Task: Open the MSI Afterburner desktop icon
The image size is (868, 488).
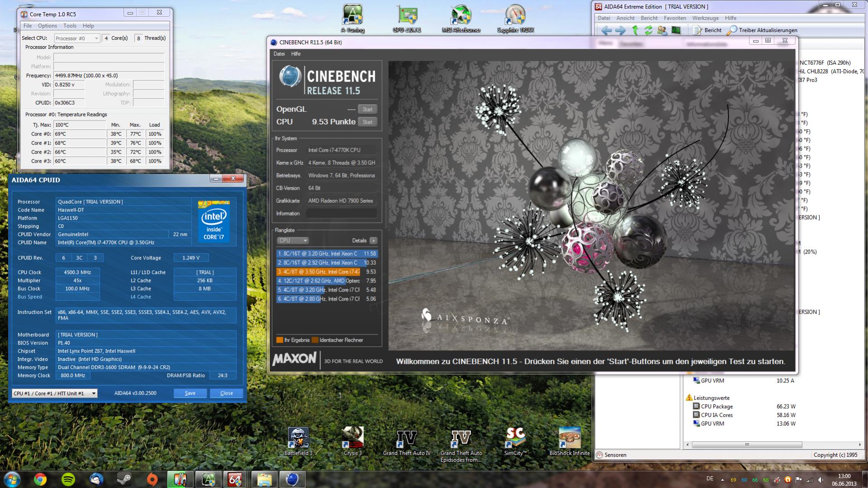Action: pyautogui.click(x=461, y=19)
